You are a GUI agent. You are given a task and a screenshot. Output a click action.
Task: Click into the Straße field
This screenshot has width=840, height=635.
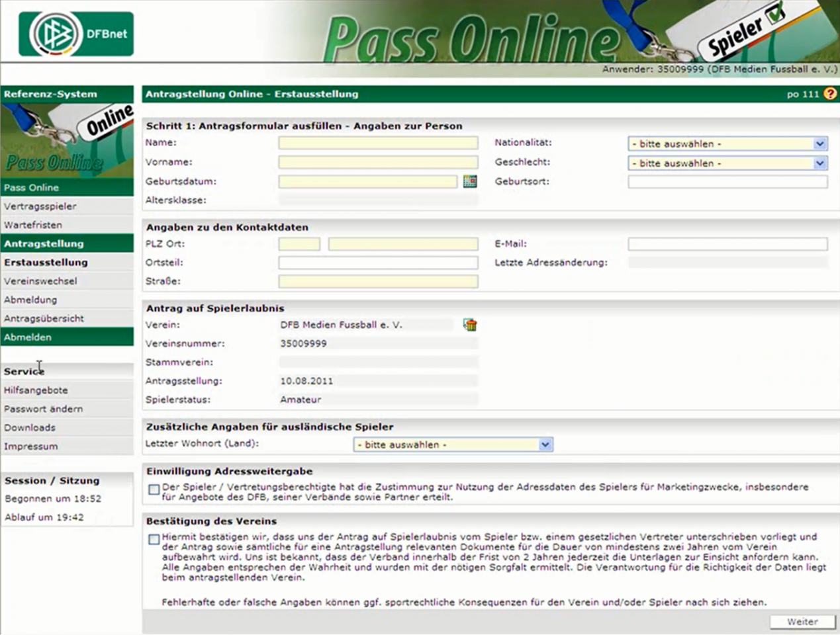click(378, 281)
